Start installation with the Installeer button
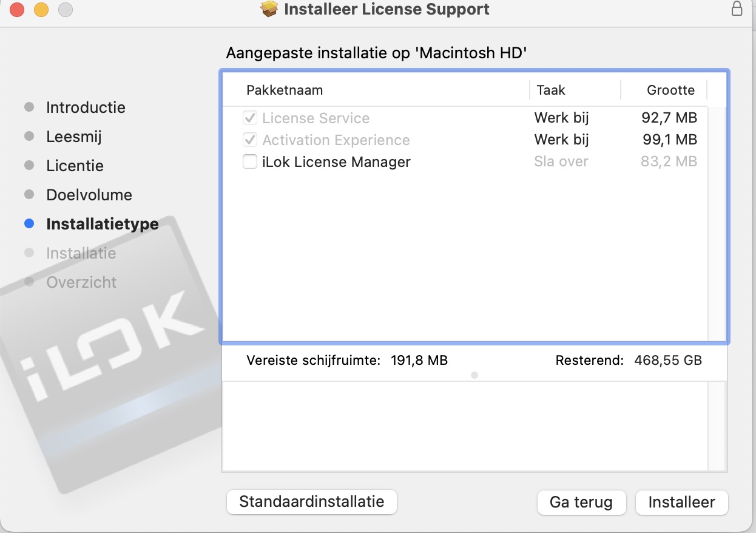Screen dimensions: 756x533 click(x=681, y=502)
